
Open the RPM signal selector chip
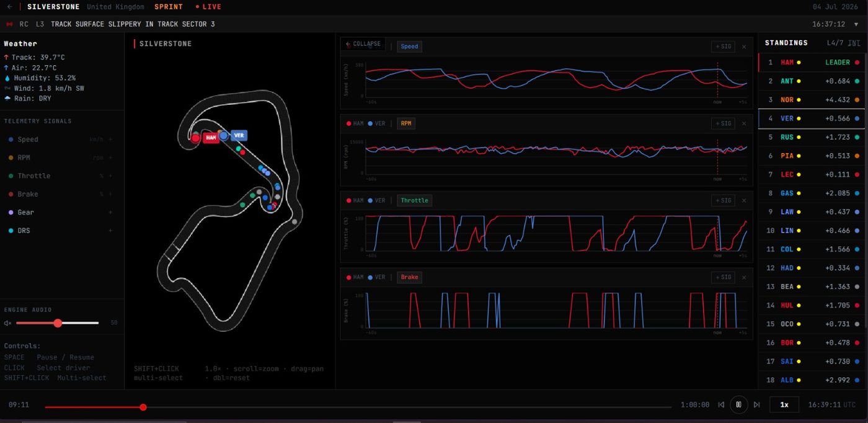(406, 123)
